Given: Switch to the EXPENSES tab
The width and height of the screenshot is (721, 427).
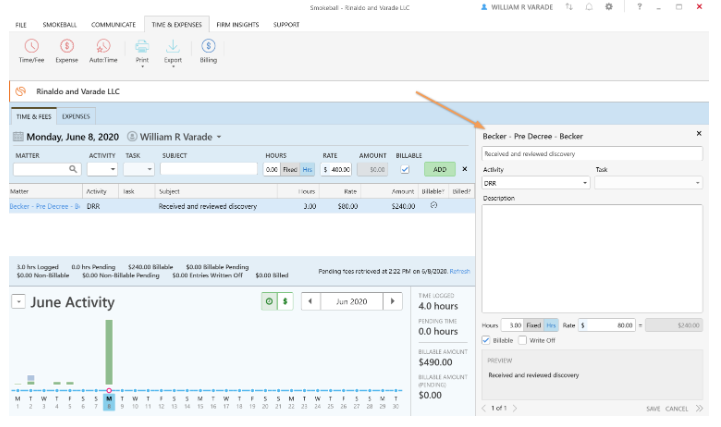Looking at the screenshot, I should click(76, 117).
